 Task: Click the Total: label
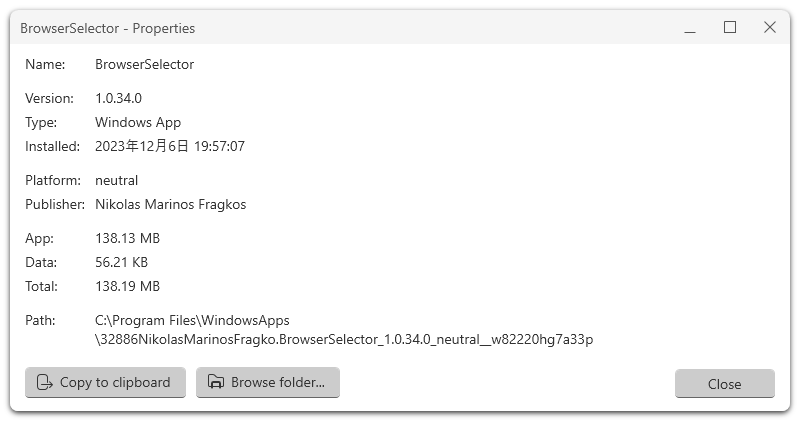click(41, 286)
